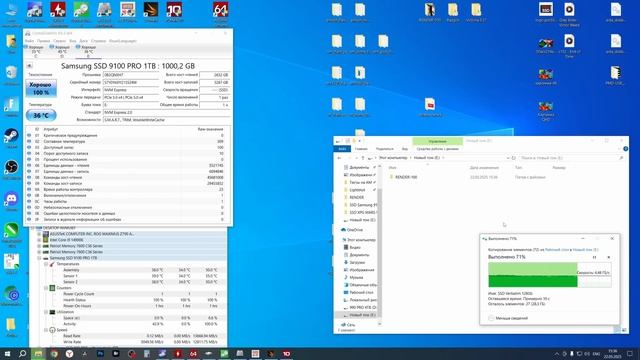Click Explorer back navigation arrow
Image resolution: width=640 pixels, height=360 pixels.
tap(340, 158)
